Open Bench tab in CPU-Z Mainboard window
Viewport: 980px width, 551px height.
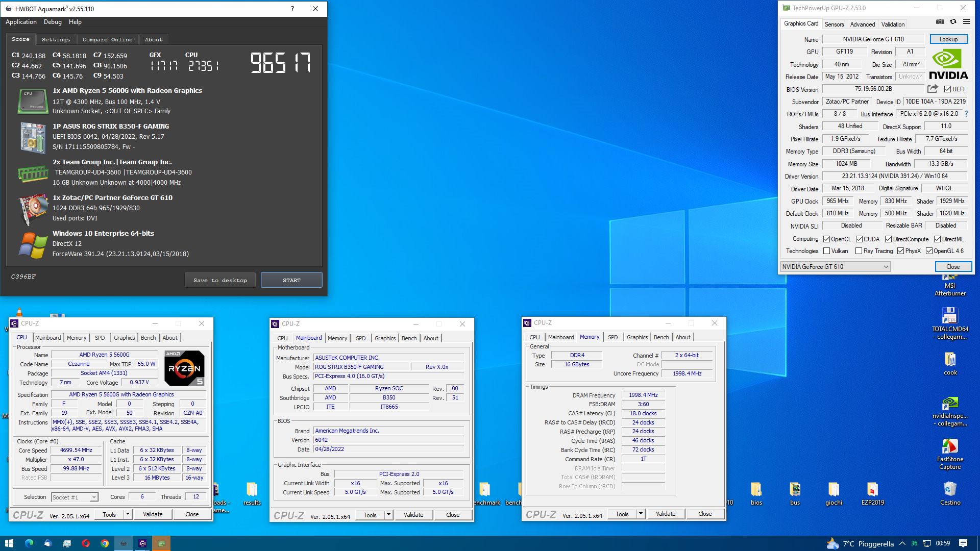409,338
